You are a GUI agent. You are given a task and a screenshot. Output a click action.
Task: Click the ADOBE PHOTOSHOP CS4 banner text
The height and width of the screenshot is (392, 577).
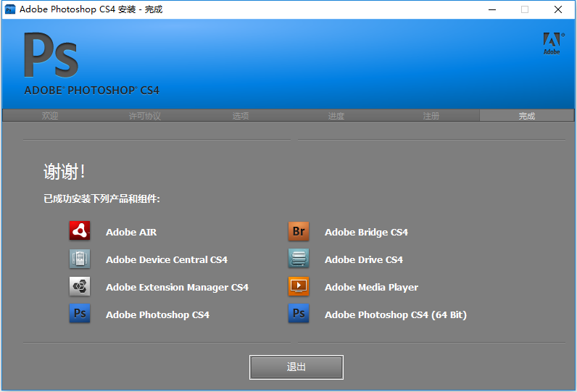(91, 91)
